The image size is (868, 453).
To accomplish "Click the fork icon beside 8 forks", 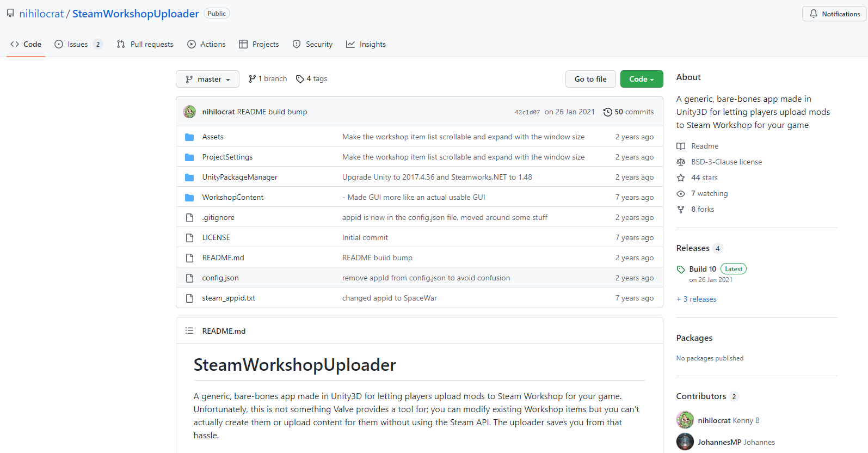I will pos(681,209).
